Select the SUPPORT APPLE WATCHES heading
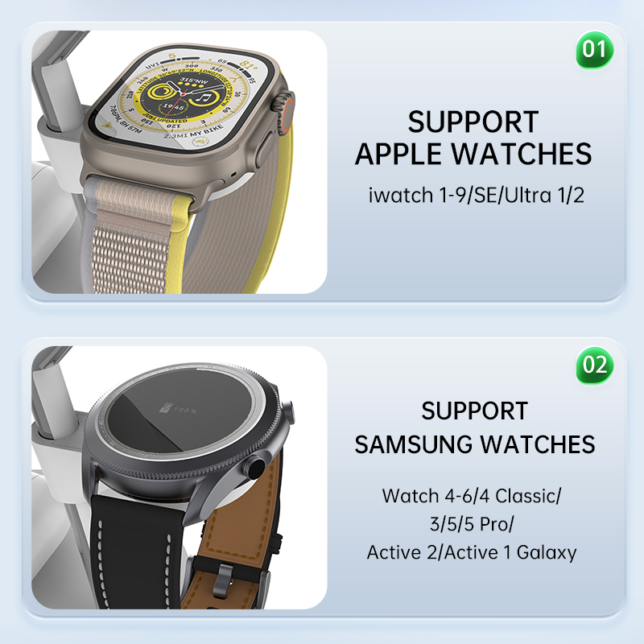The height and width of the screenshot is (644, 644). pyautogui.click(x=473, y=138)
